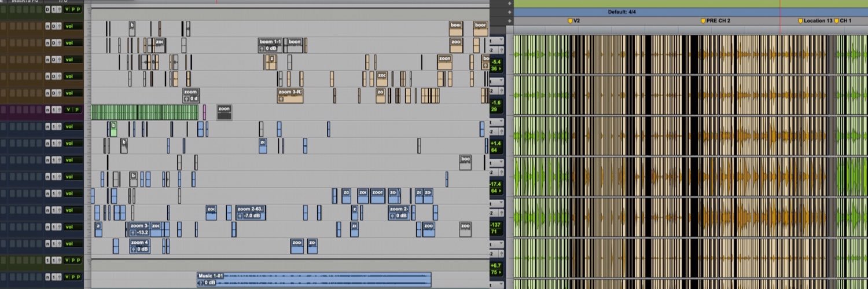868x289 pixels.
Task: Open the 't' dropdown above the -17.4 readout
Action: click(496, 164)
